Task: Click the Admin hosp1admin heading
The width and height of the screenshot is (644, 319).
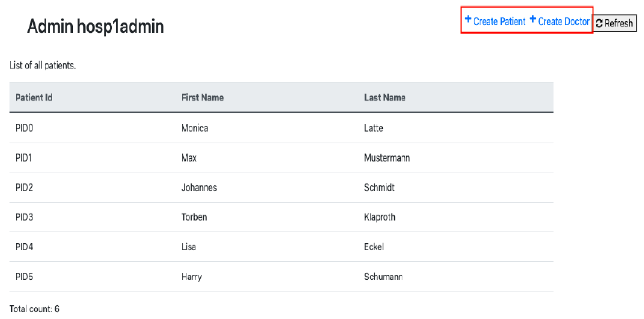Action: pyautogui.click(x=95, y=26)
